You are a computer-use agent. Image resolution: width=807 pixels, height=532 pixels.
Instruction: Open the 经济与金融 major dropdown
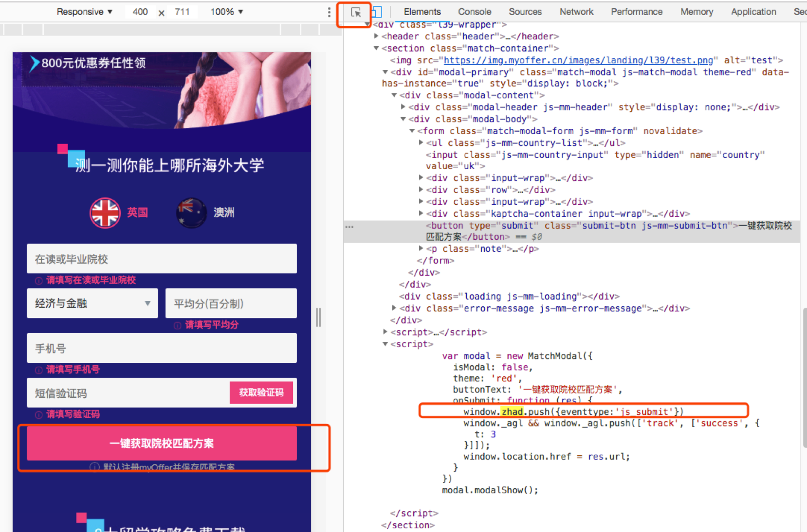click(92, 303)
